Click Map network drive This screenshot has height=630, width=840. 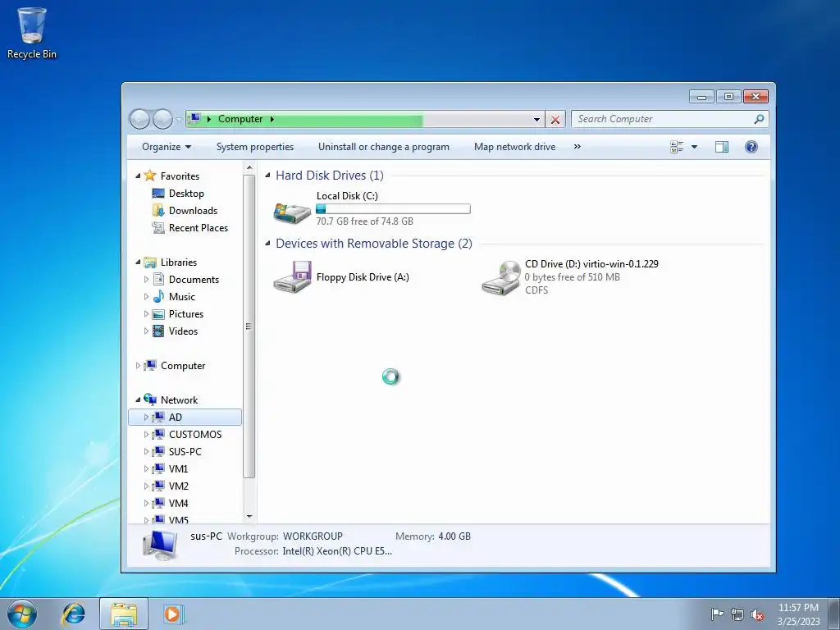(x=515, y=147)
